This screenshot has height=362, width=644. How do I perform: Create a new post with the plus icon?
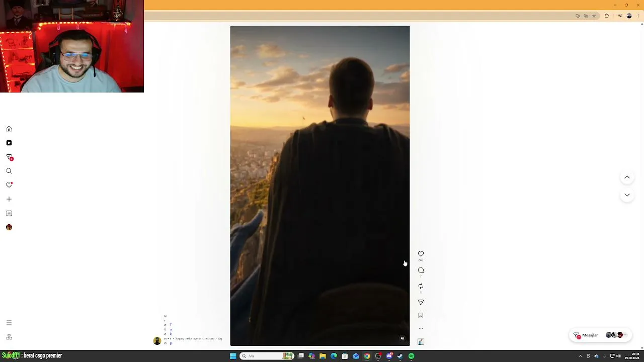[x=9, y=199]
